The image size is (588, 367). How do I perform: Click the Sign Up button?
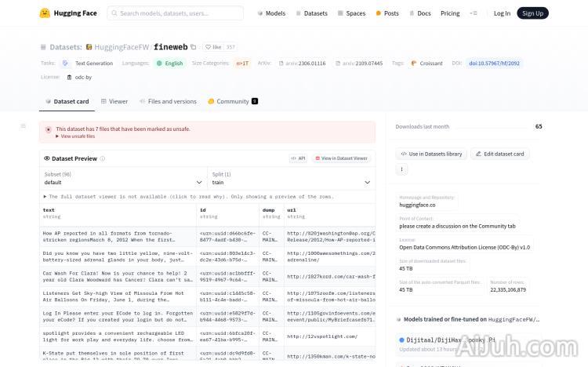click(532, 13)
